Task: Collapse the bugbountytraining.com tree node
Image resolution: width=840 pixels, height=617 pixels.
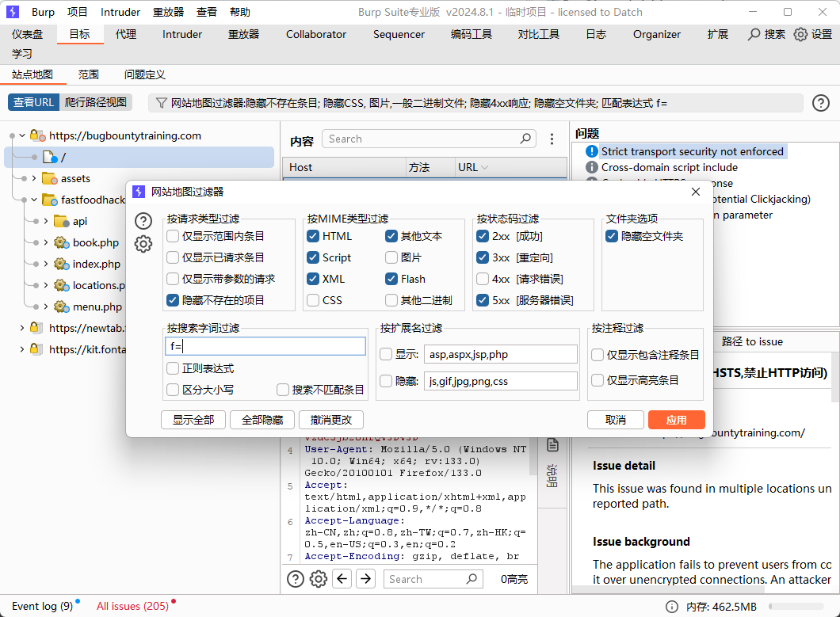Action: [x=22, y=135]
